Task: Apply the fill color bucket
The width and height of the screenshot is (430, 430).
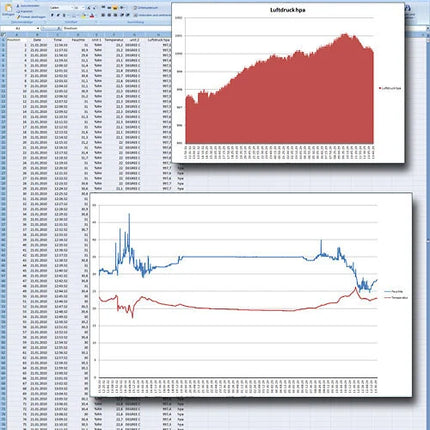Action: [x=83, y=16]
